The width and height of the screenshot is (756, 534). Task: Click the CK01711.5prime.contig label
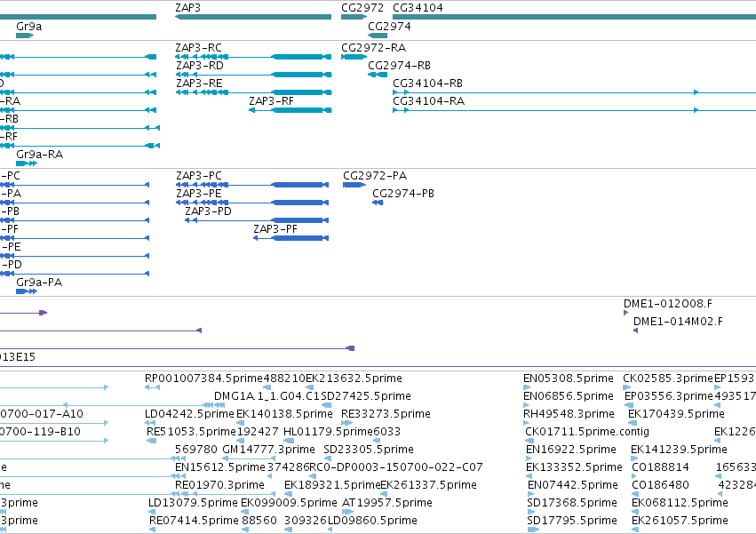[x=587, y=432]
